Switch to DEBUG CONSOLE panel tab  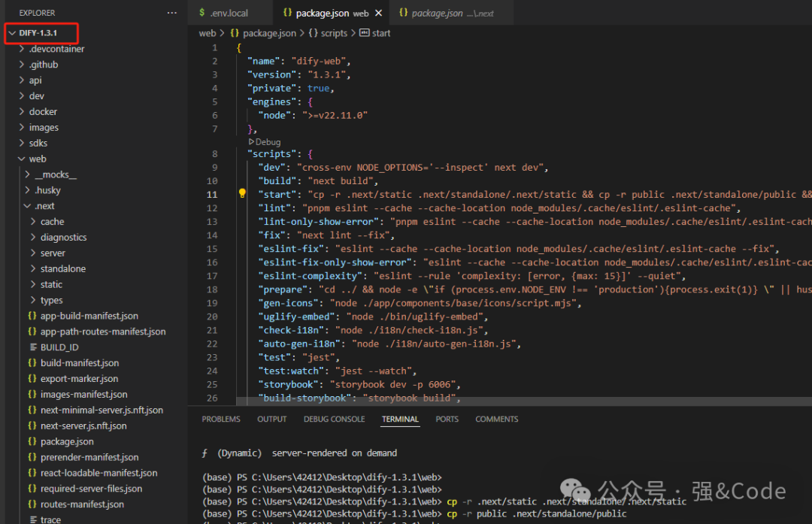pyautogui.click(x=334, y=419)
